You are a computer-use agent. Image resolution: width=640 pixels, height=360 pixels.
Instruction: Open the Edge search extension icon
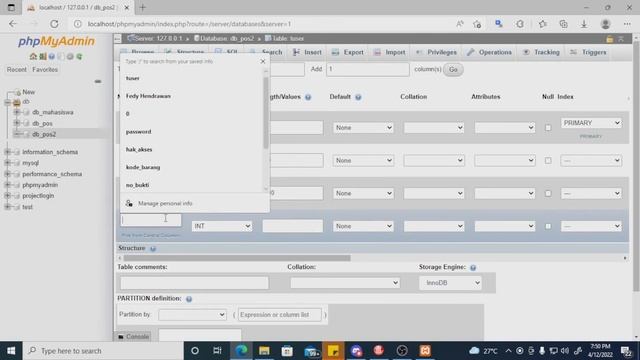(499, 24)
